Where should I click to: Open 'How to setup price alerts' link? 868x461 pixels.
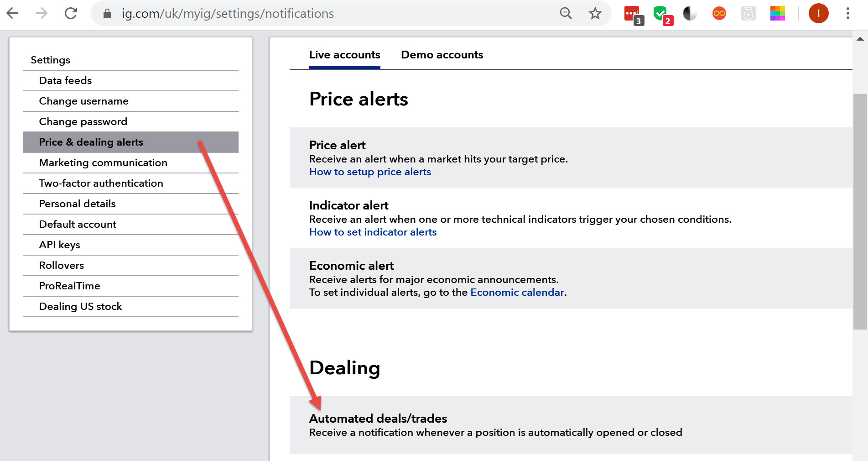tap(370, 172)
